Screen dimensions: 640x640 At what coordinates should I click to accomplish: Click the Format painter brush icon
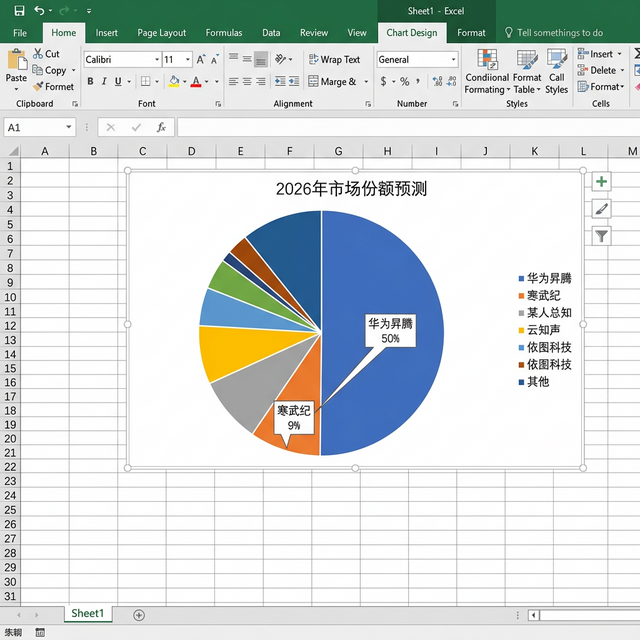[x=38, y=87]
